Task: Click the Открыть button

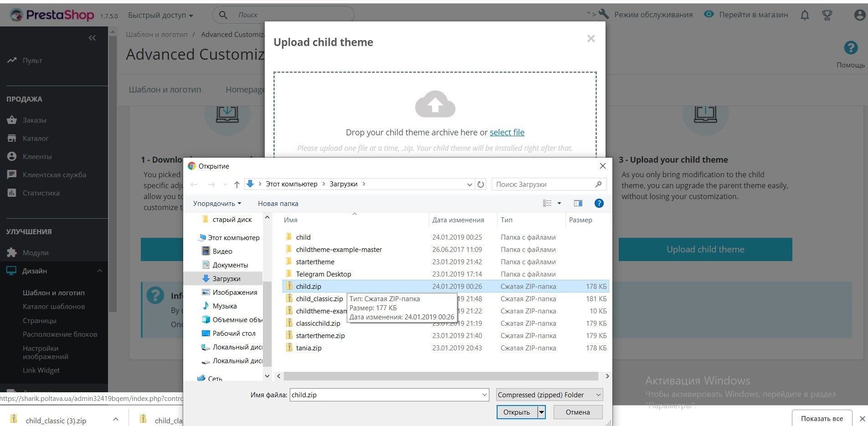Action: coord(517,412)
